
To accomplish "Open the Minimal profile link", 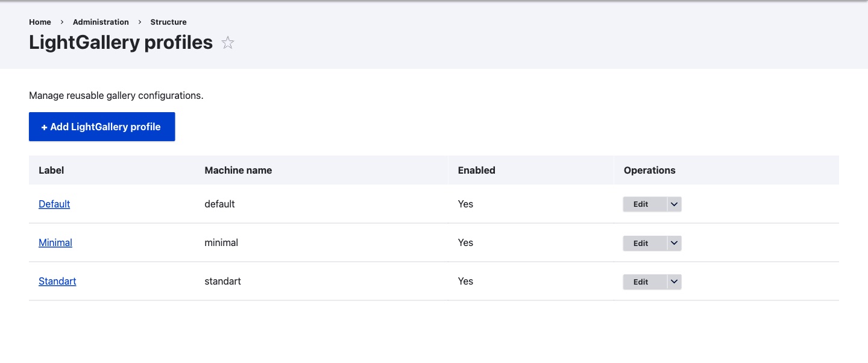I will pyautogui.click(x=55, y=242).
